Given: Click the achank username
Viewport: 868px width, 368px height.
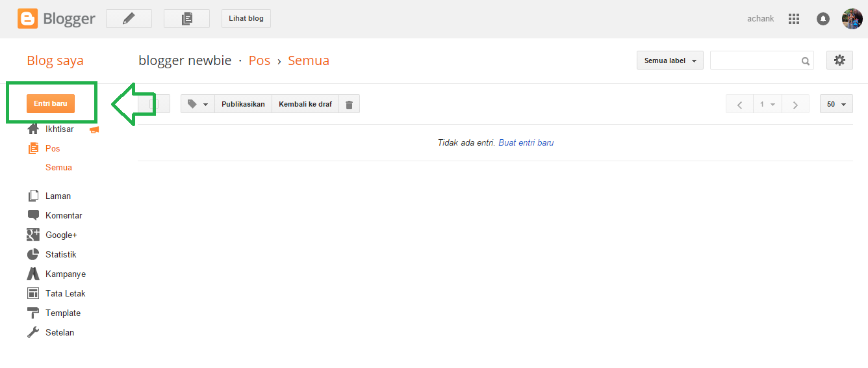Looking at the screenshot, I should (x=760, y=19).
